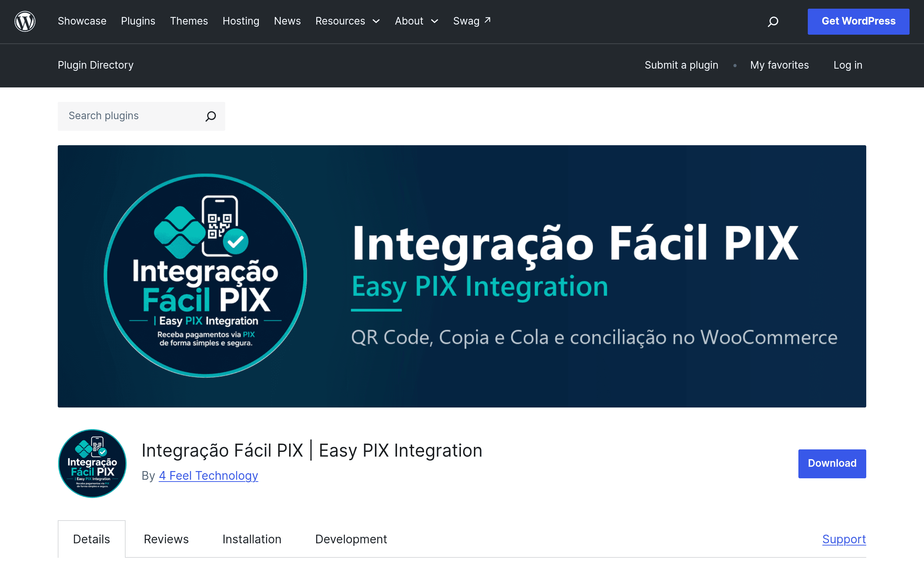Open Hosting in top navigation
Image resolution: width=924 pixels, height=578 pixels.
tap(241, 21)
